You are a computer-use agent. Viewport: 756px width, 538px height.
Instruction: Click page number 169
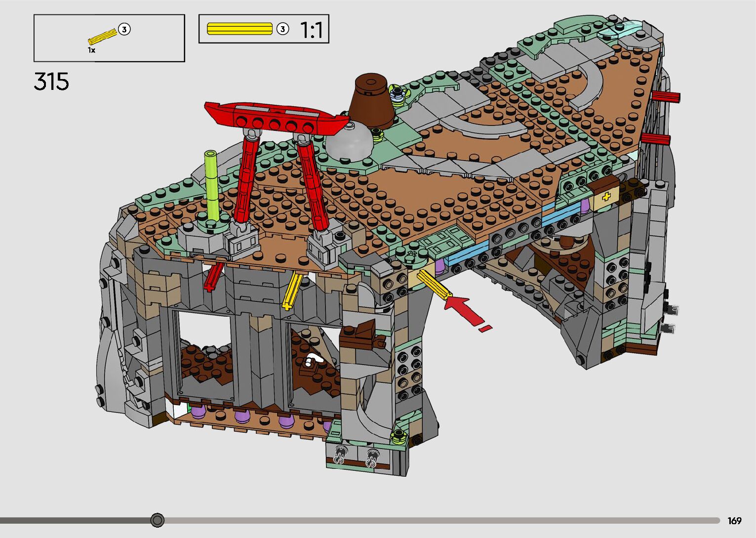pos(734,521)
